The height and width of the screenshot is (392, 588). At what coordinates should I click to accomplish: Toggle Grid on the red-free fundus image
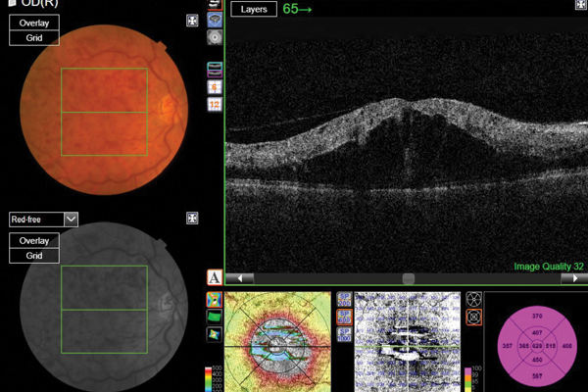(34, 256)
